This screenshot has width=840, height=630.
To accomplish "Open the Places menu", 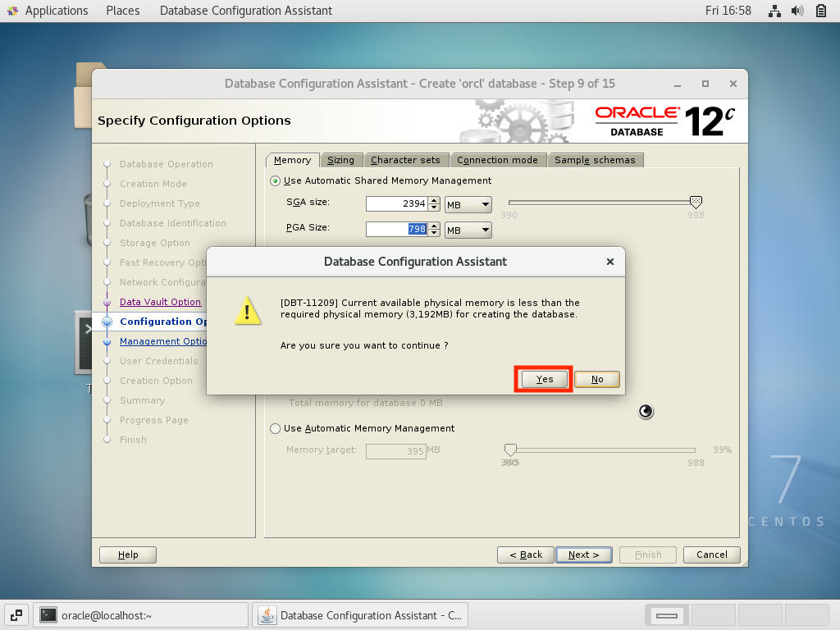I will [x=123, y=11].
